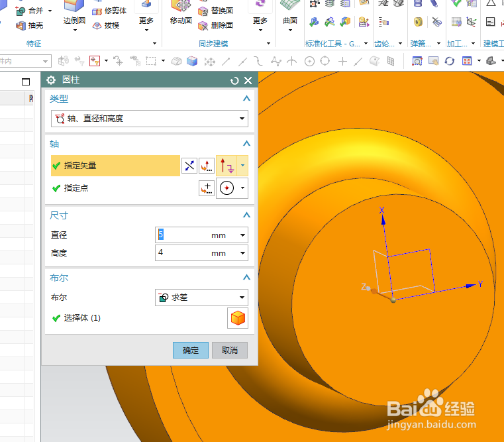Select the 修剪体 trim body tool
The width and height of the screenshot is (504, 442).
109,11
